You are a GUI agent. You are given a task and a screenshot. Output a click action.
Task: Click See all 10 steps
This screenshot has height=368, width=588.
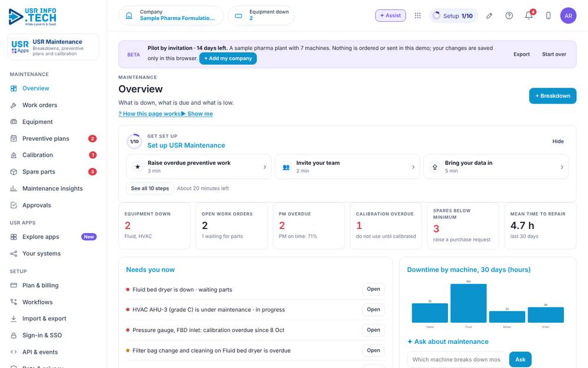150,188
